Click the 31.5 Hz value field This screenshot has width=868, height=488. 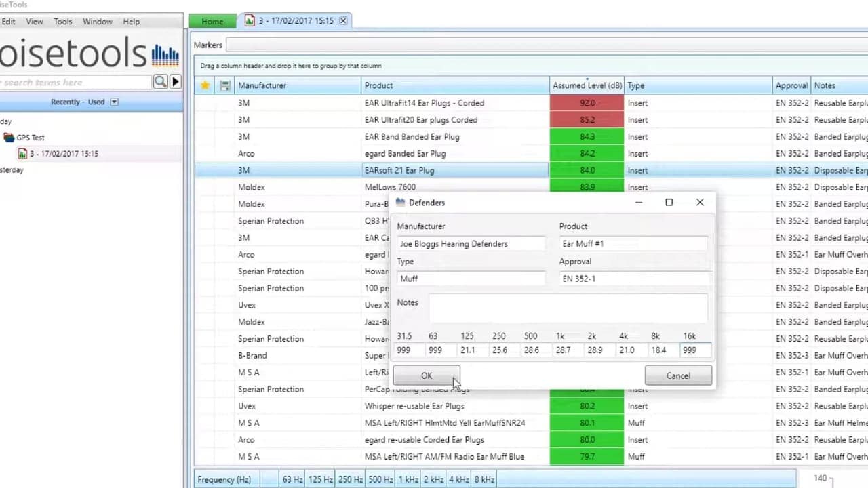click(x=410, y=350)
